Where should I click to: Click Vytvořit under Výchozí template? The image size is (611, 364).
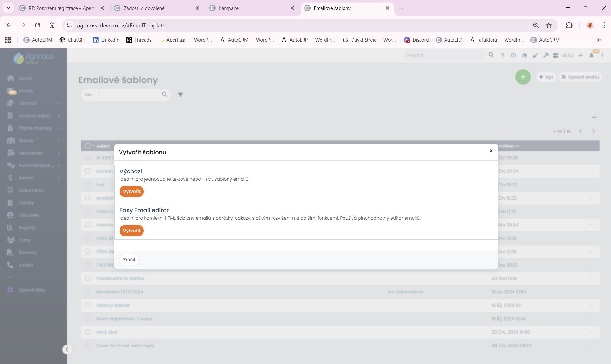(x=131, y=192)
